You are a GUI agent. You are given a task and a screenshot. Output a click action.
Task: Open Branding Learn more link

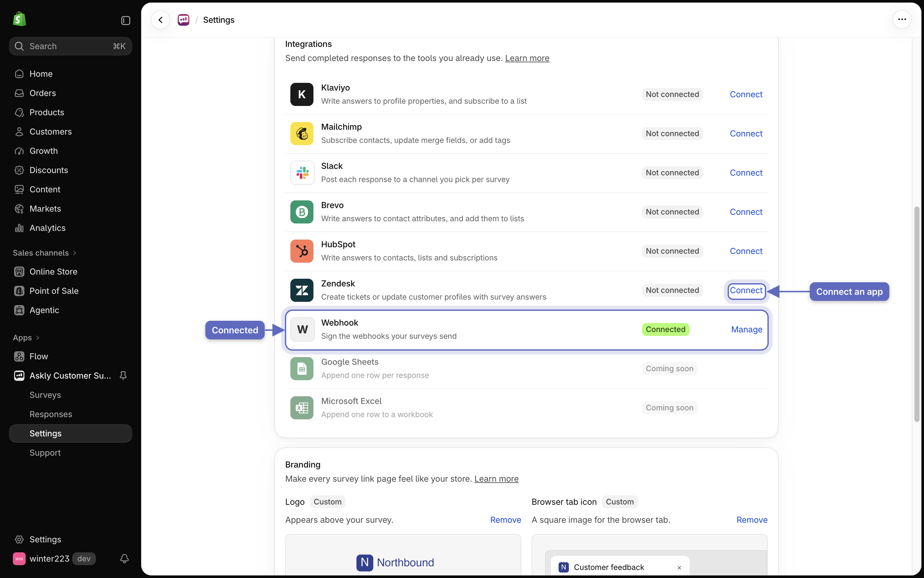click(496, 479)
